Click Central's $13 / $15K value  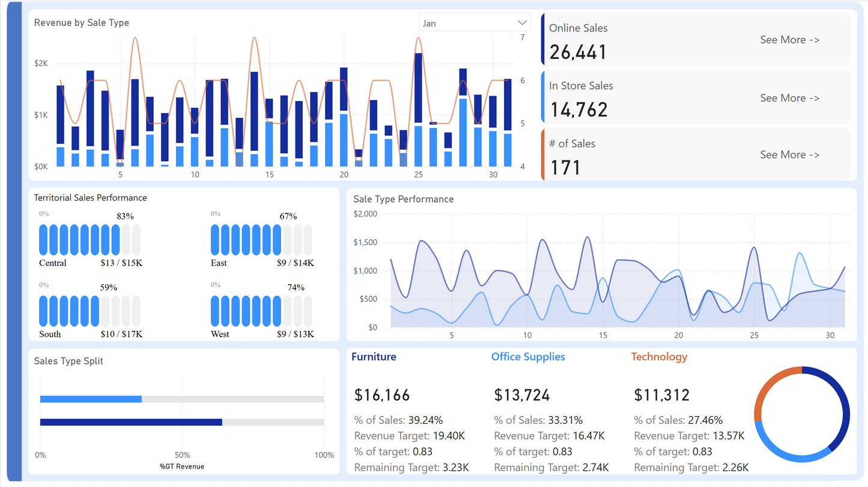click(x=121, y=263)
